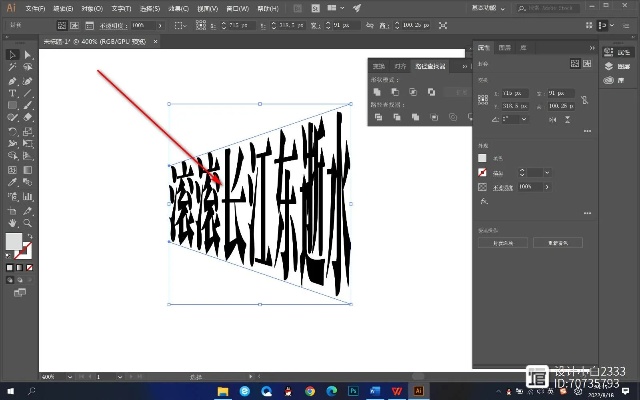Click Merge pathfinder icon

[x=416, y=117]
